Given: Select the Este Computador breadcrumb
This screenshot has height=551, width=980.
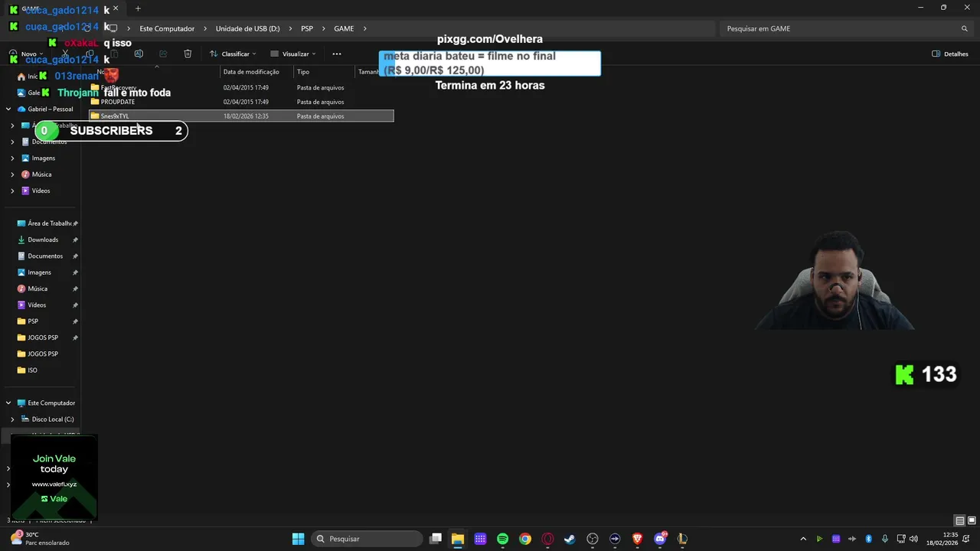Looking at the screenshot, I should tap(167, 28).
